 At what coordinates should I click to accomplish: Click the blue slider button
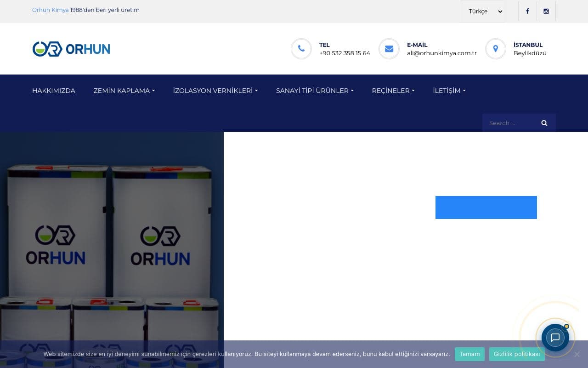click(x=486, y=207)
